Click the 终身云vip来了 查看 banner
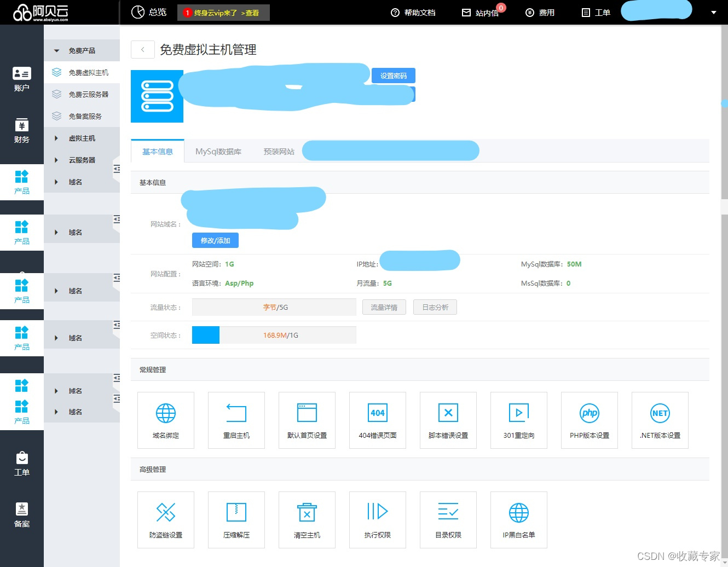Screen dimensions: 728x567 223,13
